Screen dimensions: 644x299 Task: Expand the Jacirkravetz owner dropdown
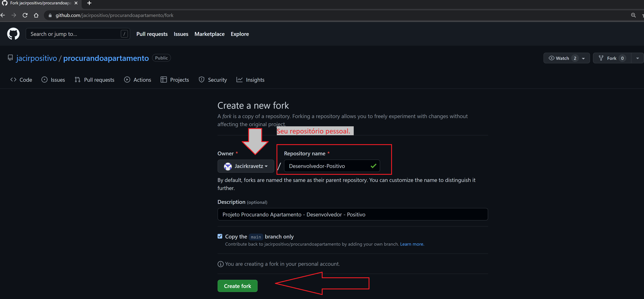point(246,166)
